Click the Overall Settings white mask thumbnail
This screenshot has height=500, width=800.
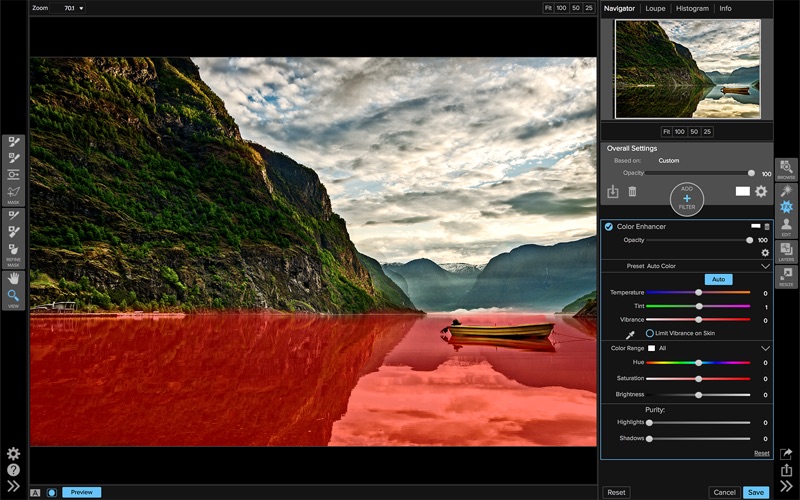pyautogui.click(x=742, y=191)
